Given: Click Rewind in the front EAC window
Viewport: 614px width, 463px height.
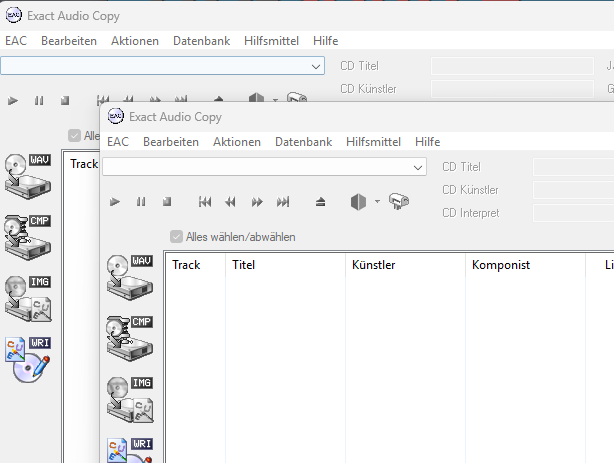Looking at the screenshot, I should 231,202.
